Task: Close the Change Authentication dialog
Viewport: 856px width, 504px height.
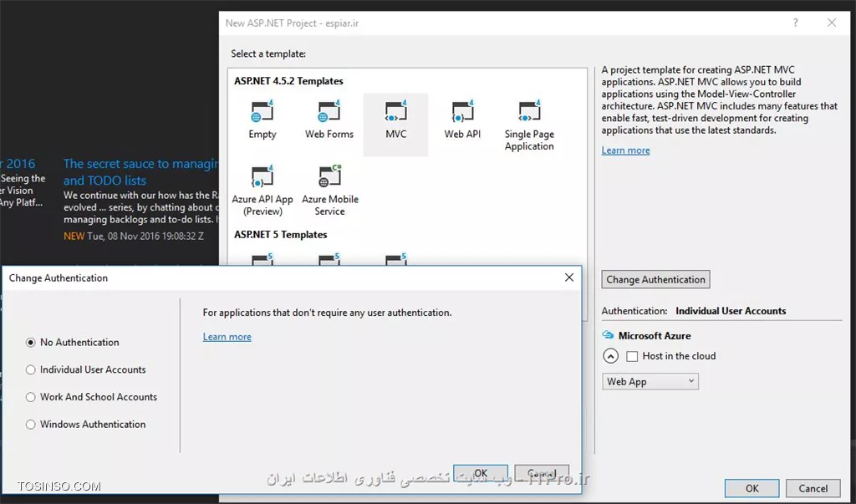Action: [x=568, y=277]
